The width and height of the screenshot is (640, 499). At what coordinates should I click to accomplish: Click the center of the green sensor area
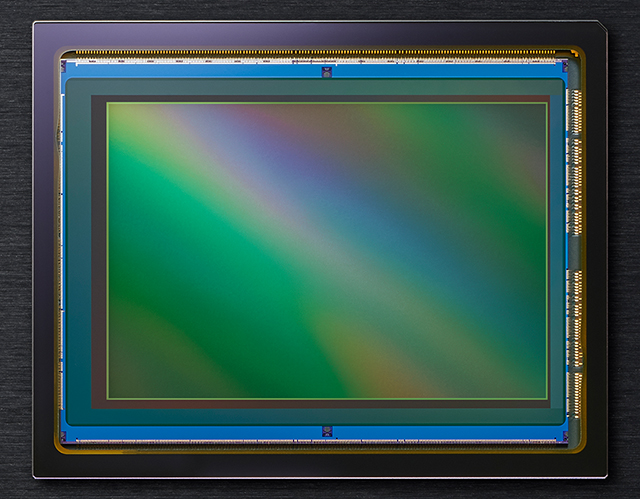pyautogui.click(x=327, y=250)
